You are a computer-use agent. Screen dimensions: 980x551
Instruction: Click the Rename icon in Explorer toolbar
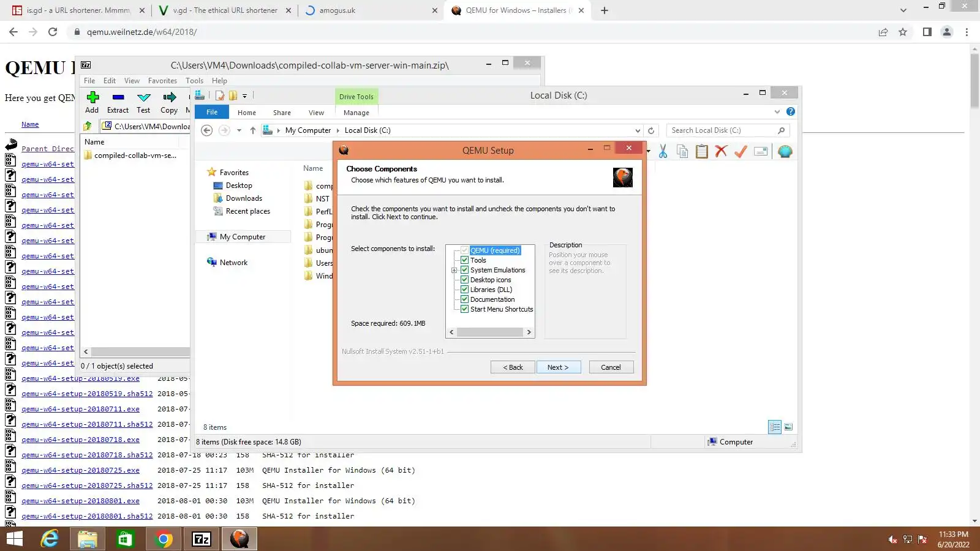(x=761, y=151)
